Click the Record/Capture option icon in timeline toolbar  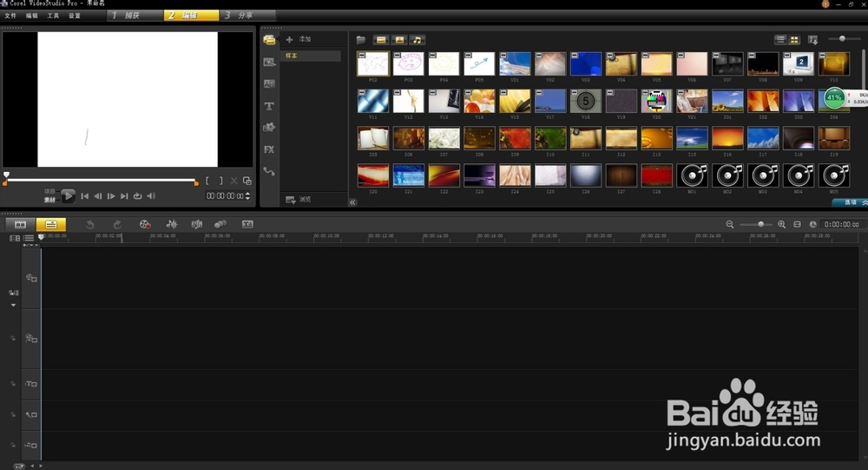145,224
